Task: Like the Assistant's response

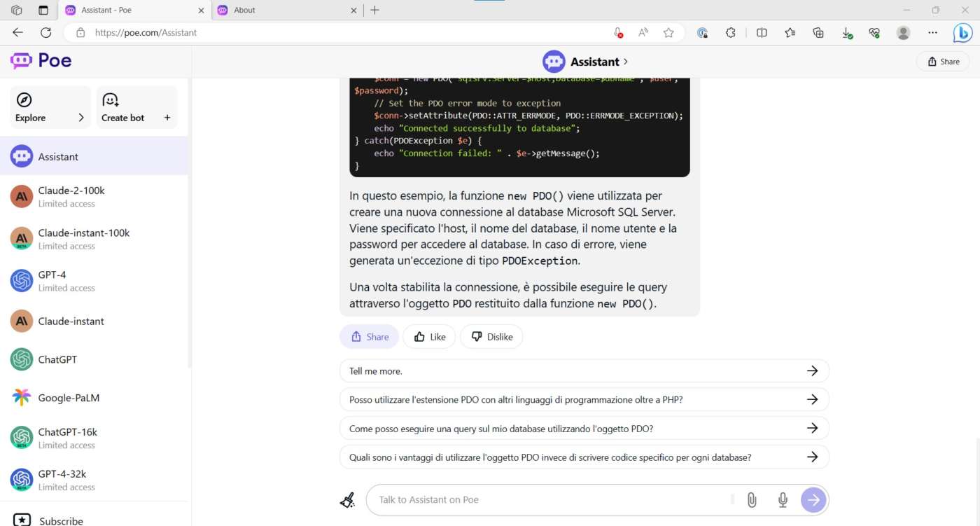Action: pos(429,337)
